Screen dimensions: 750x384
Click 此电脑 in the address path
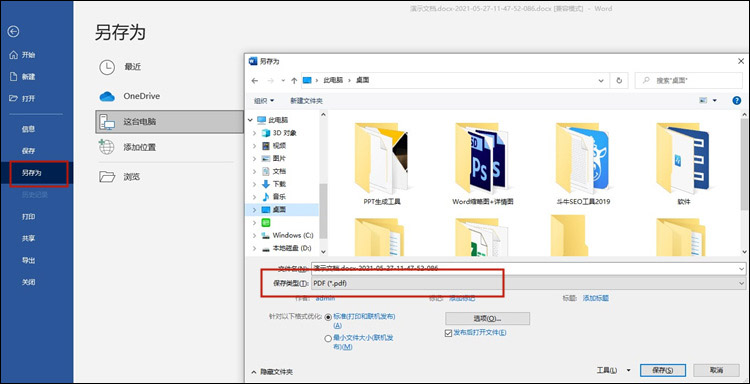click(333, 80)
